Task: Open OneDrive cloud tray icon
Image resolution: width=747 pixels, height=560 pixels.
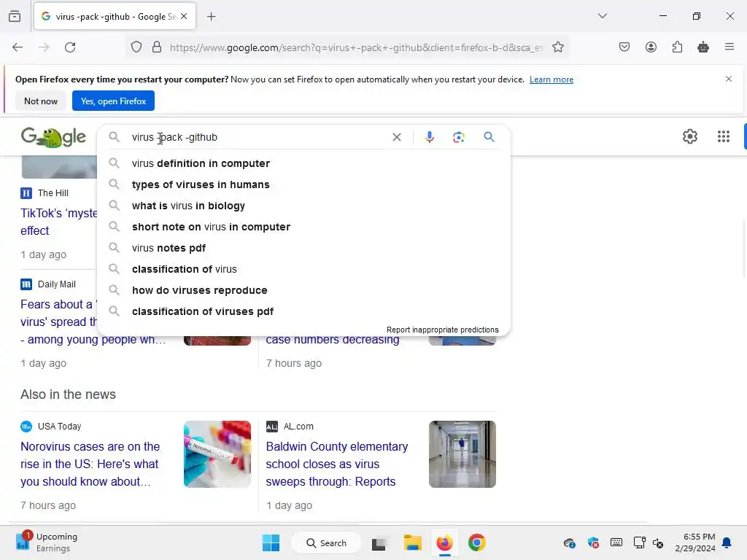Action: tap(569, 542)
